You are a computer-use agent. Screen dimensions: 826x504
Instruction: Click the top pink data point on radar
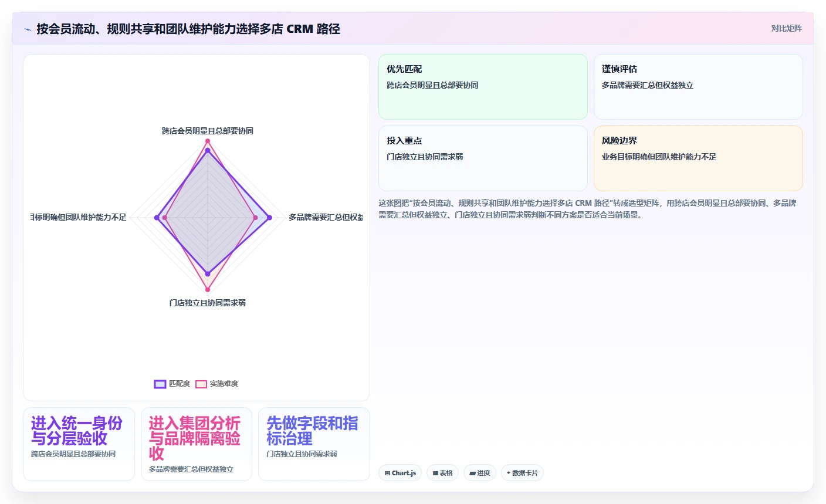208,141
